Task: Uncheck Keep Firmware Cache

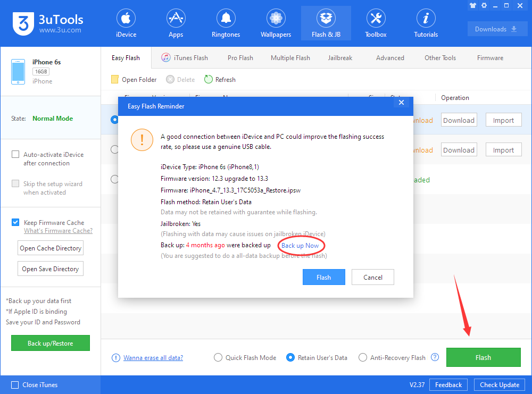Action: 15,222
